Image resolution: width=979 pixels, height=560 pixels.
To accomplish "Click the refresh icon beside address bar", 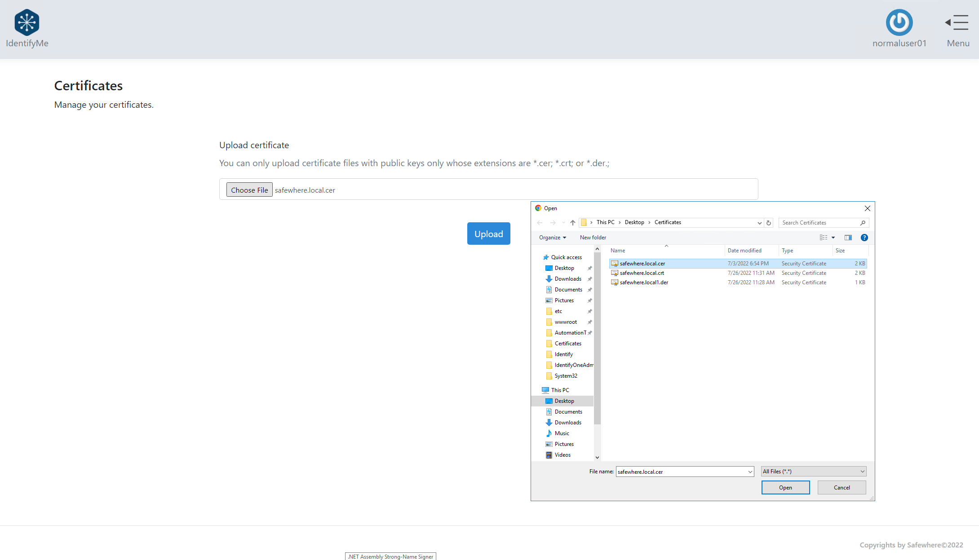I will point(769,223).
